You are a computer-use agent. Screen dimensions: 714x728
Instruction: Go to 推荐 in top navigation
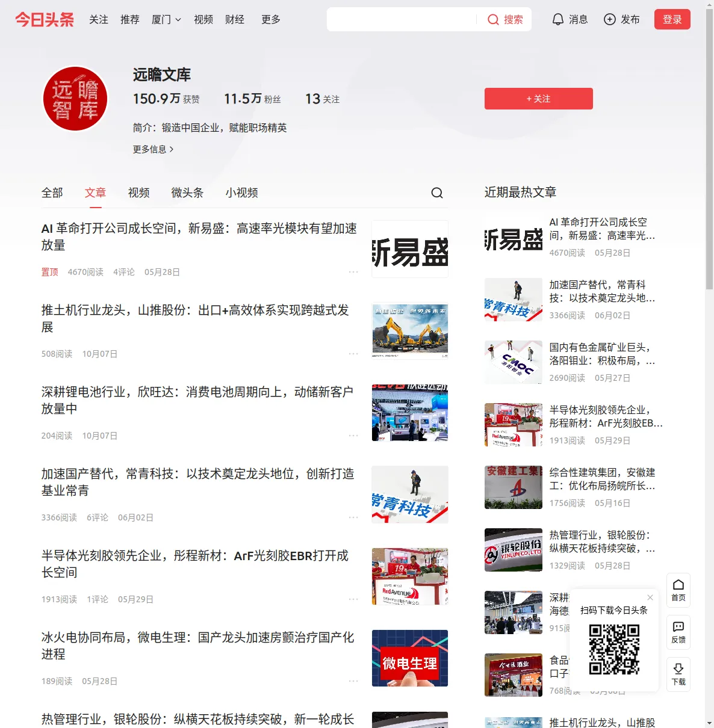pyautogui.click(x=130, y=19)
